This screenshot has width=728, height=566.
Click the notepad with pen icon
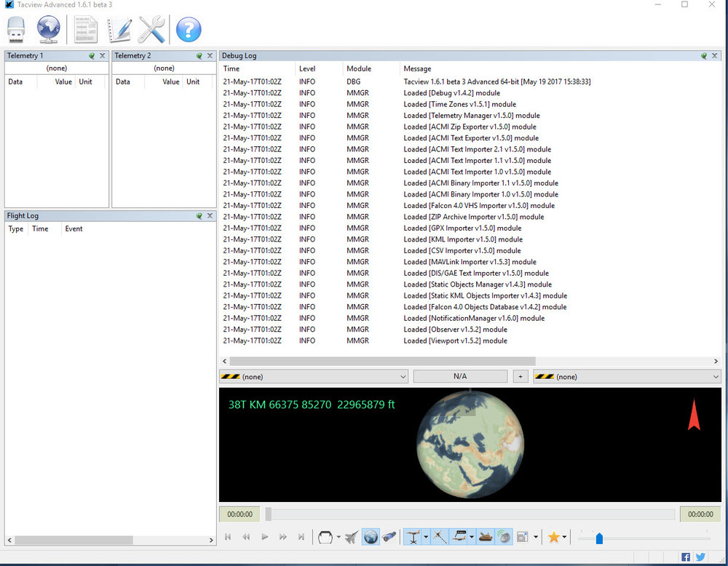click(119, 30)
